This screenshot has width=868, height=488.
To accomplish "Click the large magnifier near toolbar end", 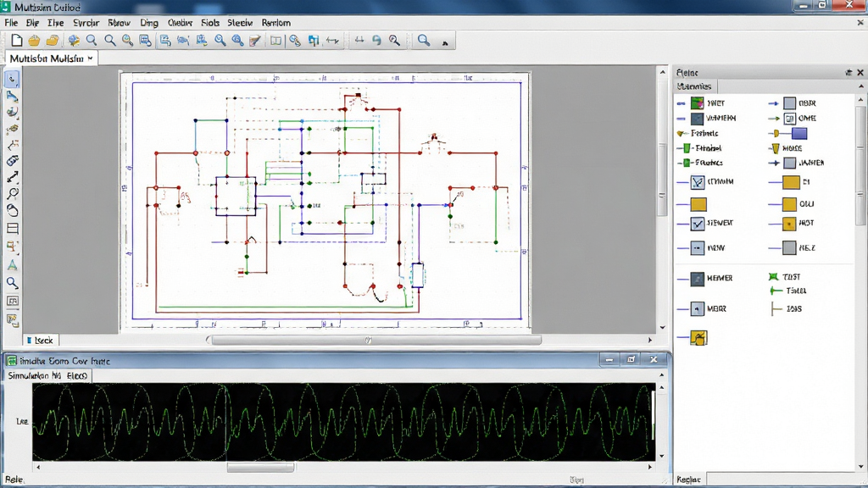I will (x=424, y=41).
